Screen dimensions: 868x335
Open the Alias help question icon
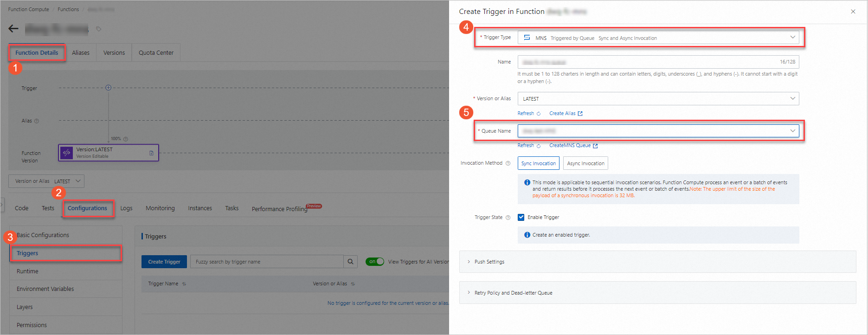pos(37,121)
